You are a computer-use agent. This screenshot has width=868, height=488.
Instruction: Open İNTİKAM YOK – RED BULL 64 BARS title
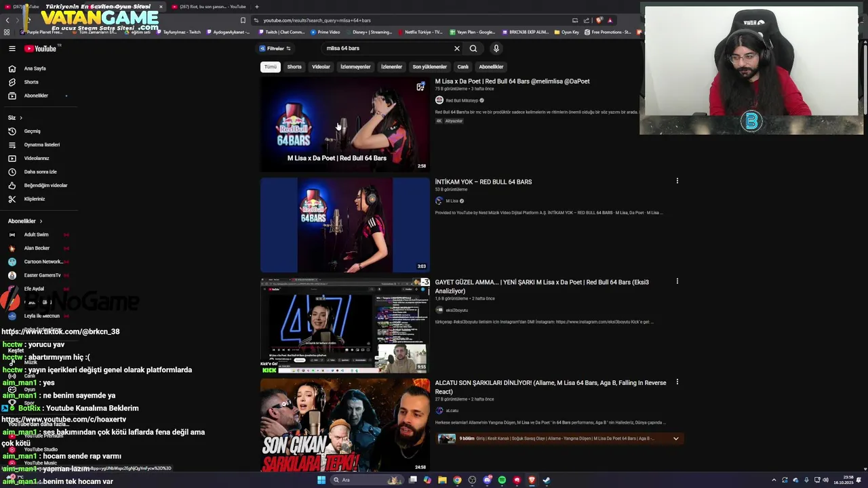(484, 182)
